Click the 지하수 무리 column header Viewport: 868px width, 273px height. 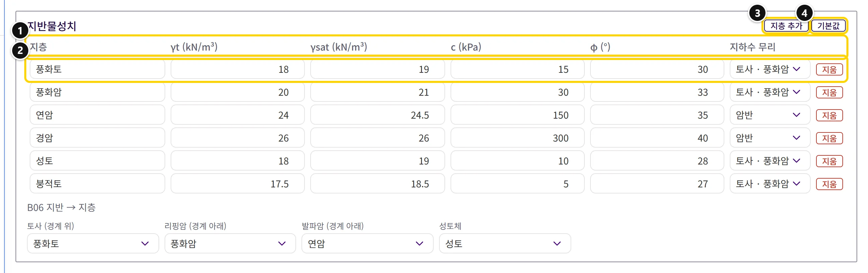point(753,47)
